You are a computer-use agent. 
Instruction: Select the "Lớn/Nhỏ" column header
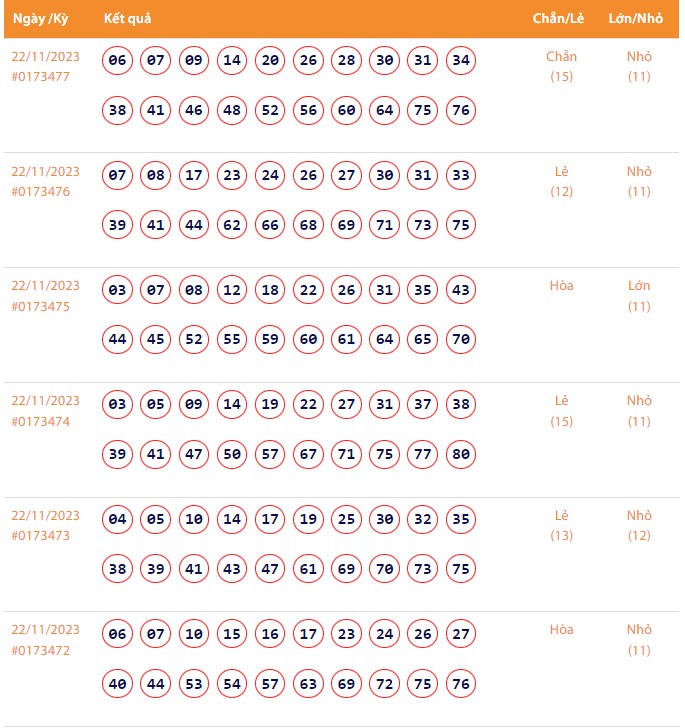point(636,18)
